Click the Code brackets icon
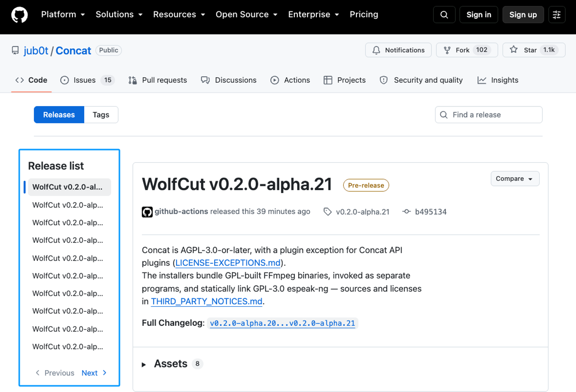The image size is (576, 392). point(19,80)
